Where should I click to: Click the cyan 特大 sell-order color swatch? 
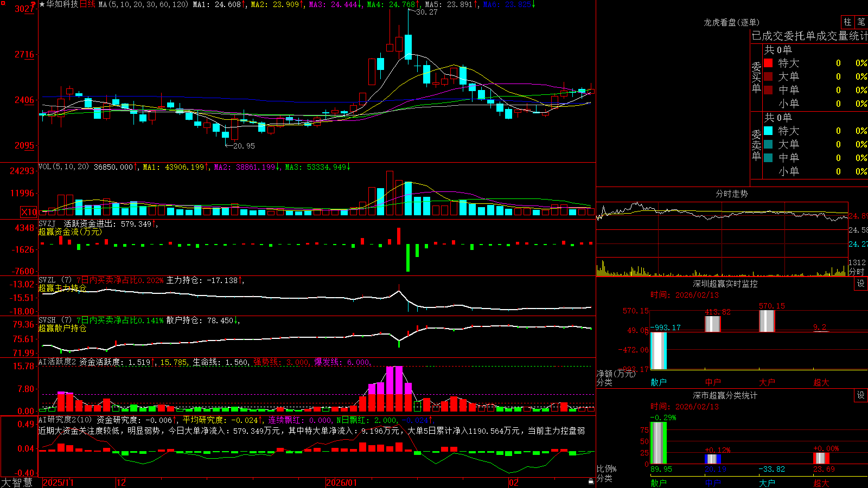pyautogui.click(x=768, y=131)
